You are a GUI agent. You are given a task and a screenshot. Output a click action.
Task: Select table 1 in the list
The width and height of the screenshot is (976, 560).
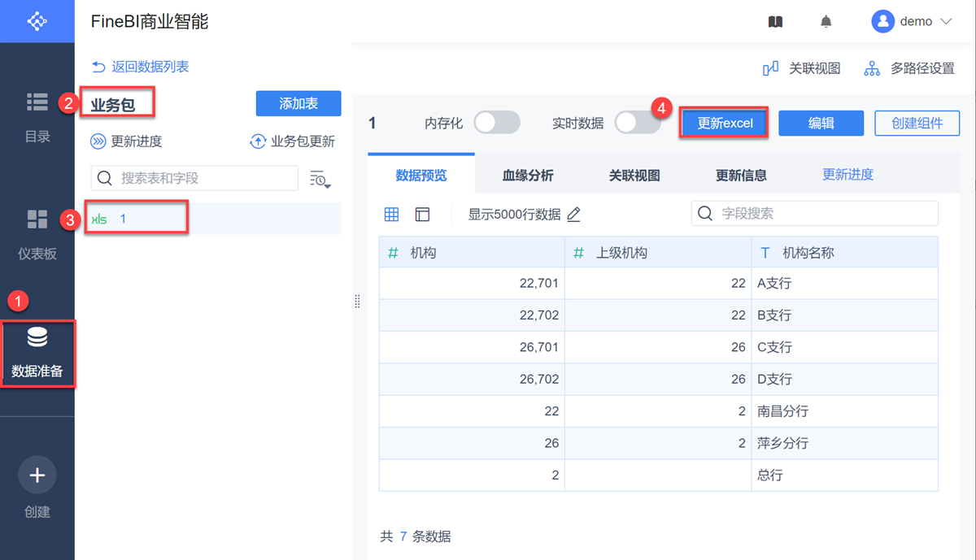tap(124, 219)
